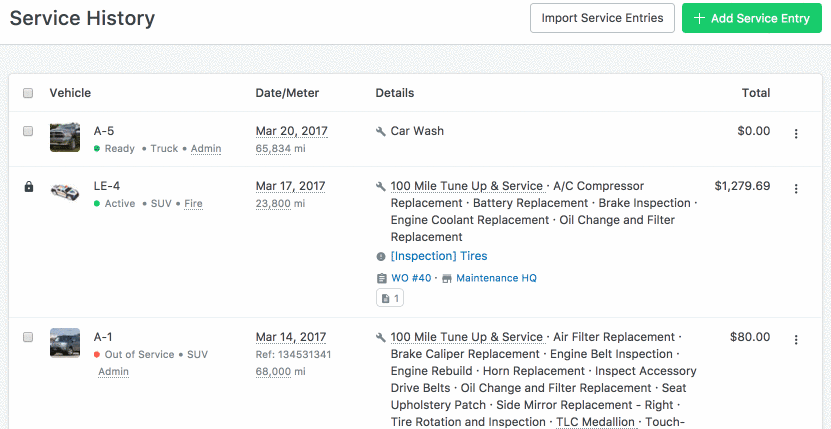Viewport: 831px width, 429px height.
Task: Click the red Out of Service status dot
Action: [97, 355]
